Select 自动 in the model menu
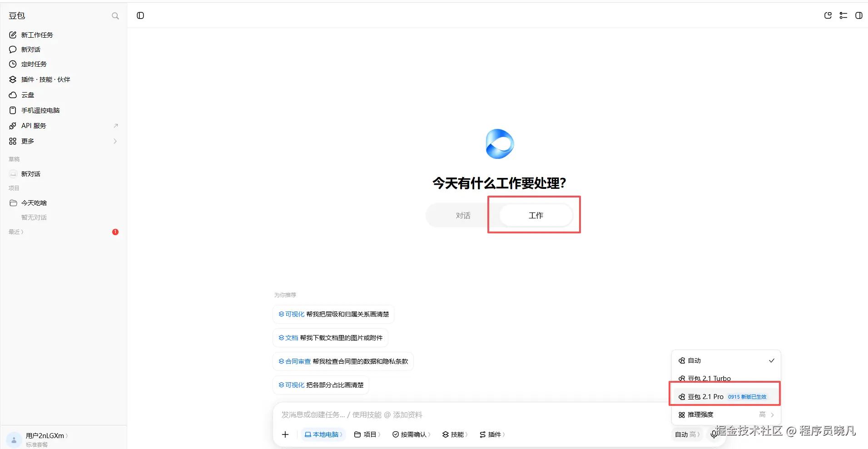This screenshot has height=449, width=868. tap(726, 360)
